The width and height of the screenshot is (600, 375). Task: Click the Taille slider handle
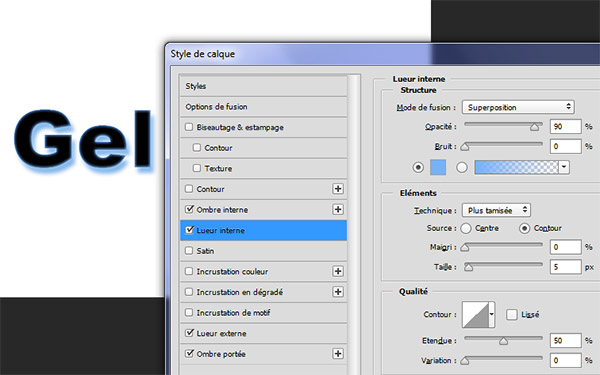[468, 267]
